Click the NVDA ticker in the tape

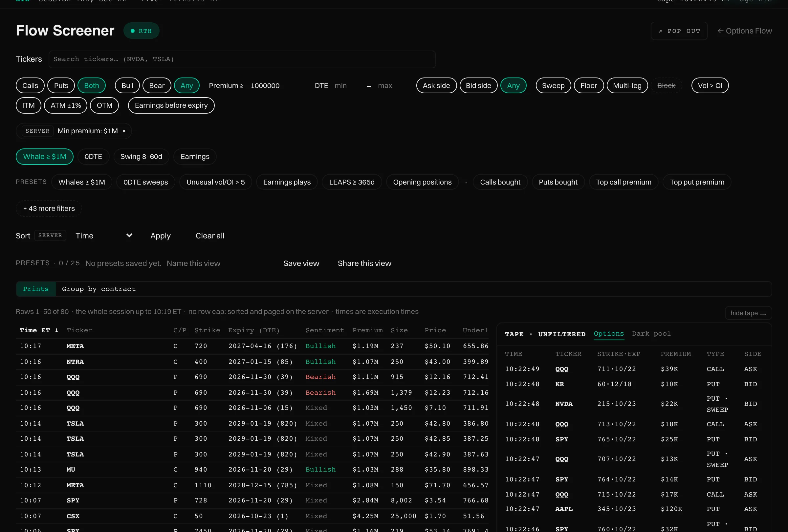pos(564,404)
